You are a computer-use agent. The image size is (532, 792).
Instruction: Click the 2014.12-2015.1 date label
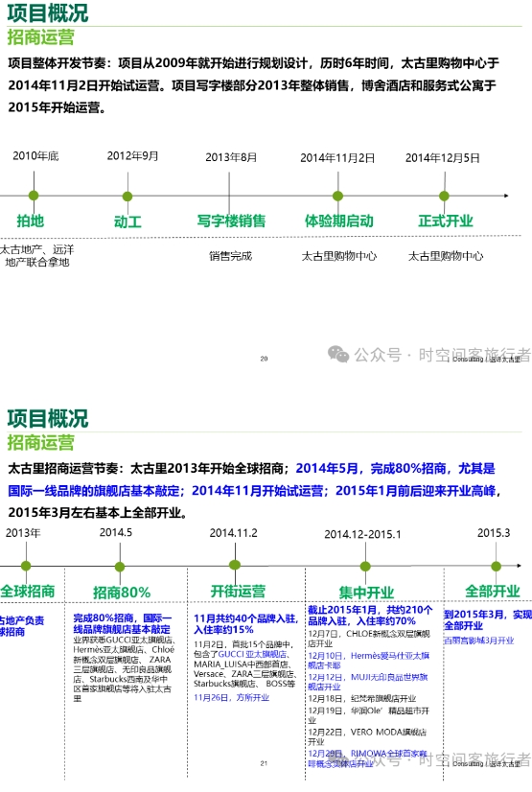pos(362,534)
